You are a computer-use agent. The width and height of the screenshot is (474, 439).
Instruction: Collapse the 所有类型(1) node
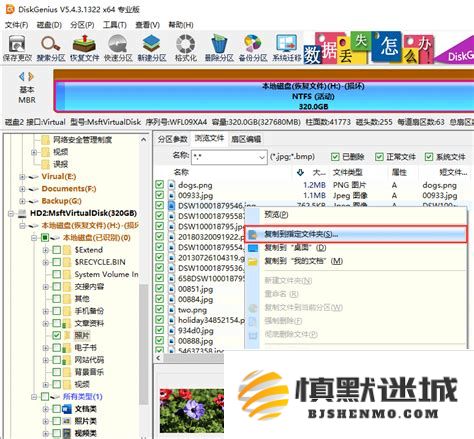(34, 397)
